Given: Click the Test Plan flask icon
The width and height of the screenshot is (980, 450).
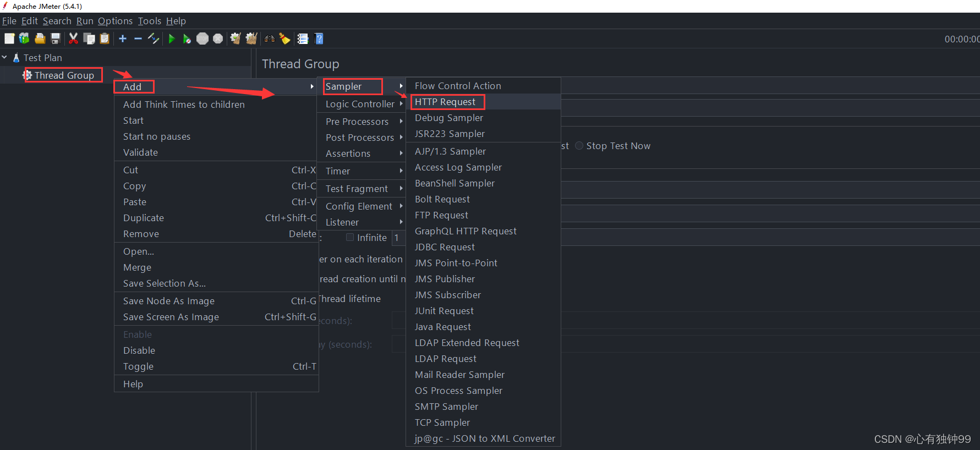Looking at the screenshot, I should click(x=17, y=58).
